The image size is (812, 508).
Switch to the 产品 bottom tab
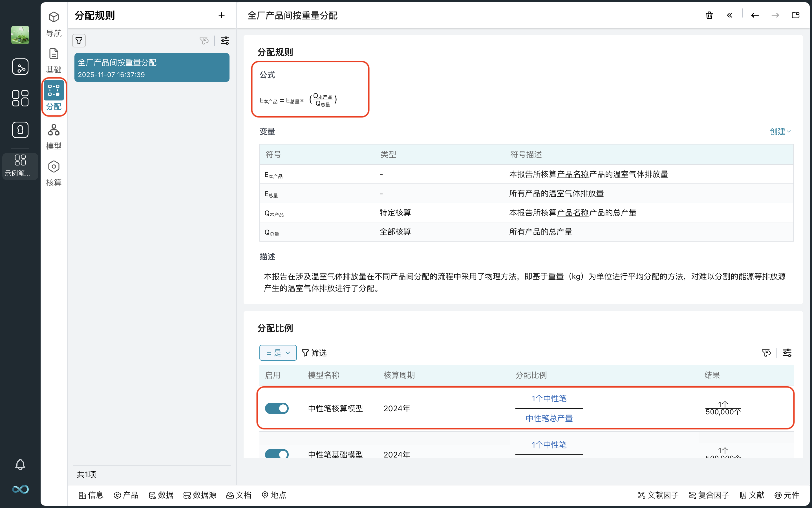pyautogui.click(x=126, y=495)
